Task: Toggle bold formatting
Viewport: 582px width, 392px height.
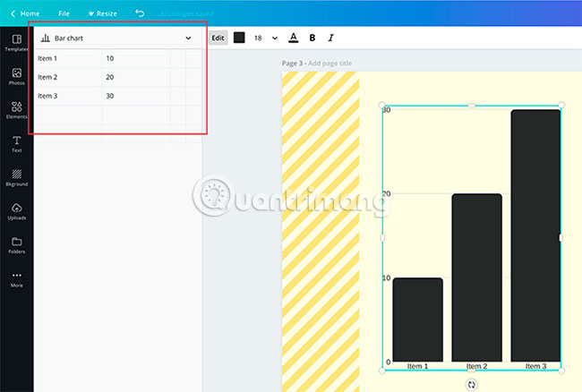Action: [312, 38]
